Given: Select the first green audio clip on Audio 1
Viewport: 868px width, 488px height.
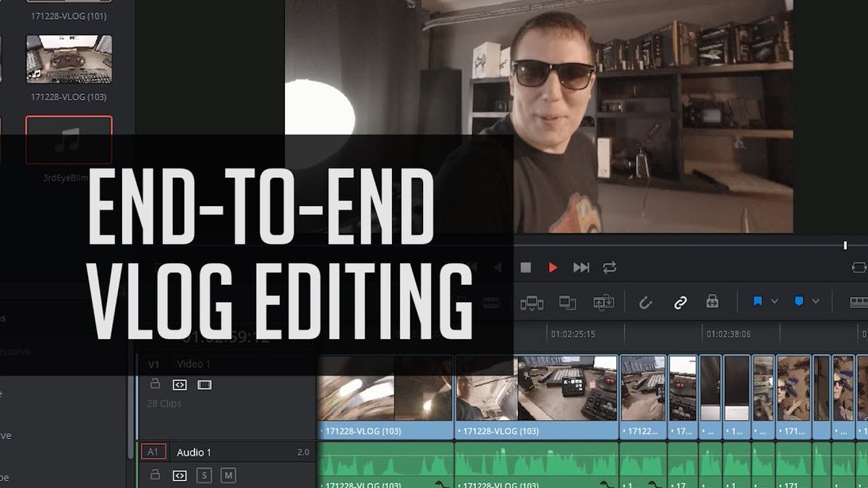Looking at the screenshot, I should coord(386,465).
